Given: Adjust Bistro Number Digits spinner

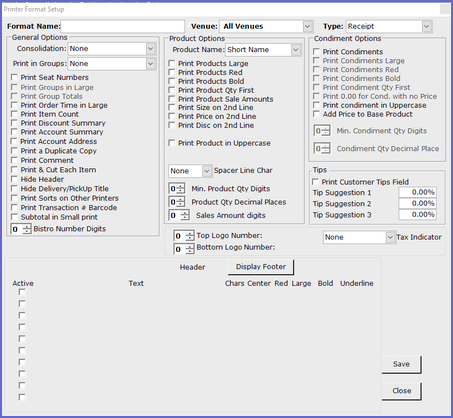Looking at the screenshot, I should coord(27,229).
